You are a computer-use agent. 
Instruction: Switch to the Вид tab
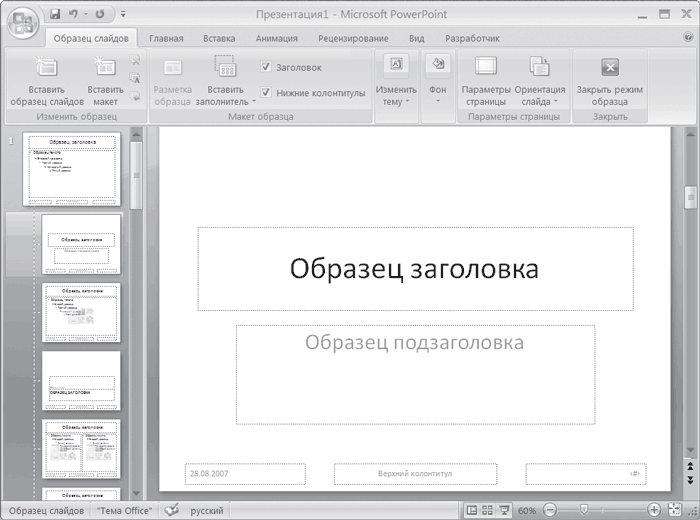[x=417, y=38]
